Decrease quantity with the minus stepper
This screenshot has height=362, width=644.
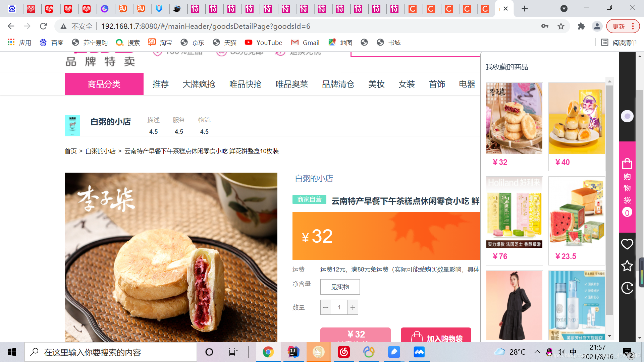coord(325,307)
